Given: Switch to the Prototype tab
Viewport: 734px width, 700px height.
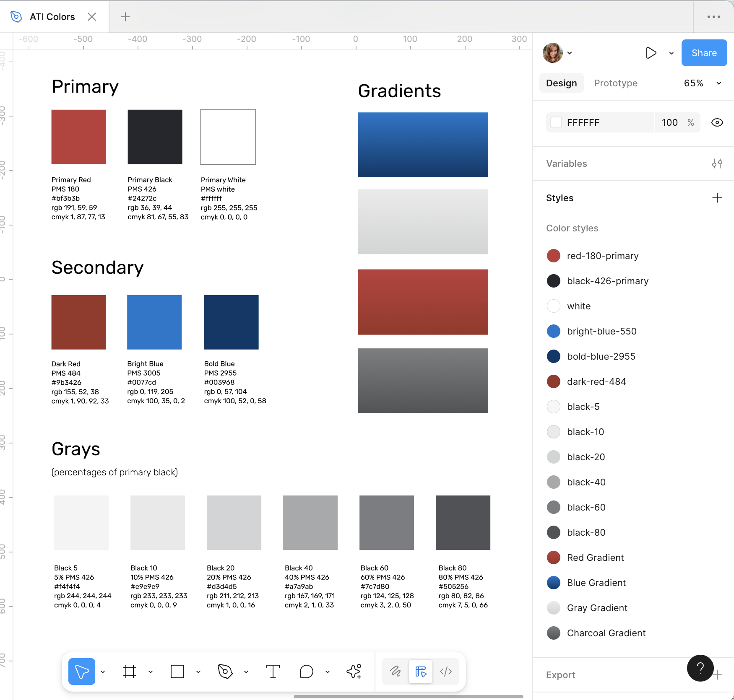Looking at the screenshot, I should click(616, 83).
